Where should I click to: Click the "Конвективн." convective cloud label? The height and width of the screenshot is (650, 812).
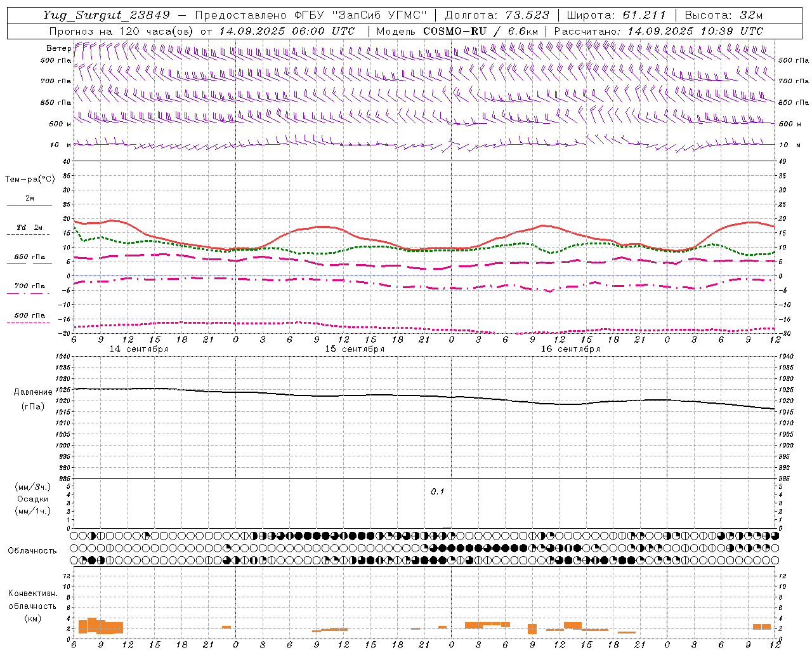click(x=33, y=594)
